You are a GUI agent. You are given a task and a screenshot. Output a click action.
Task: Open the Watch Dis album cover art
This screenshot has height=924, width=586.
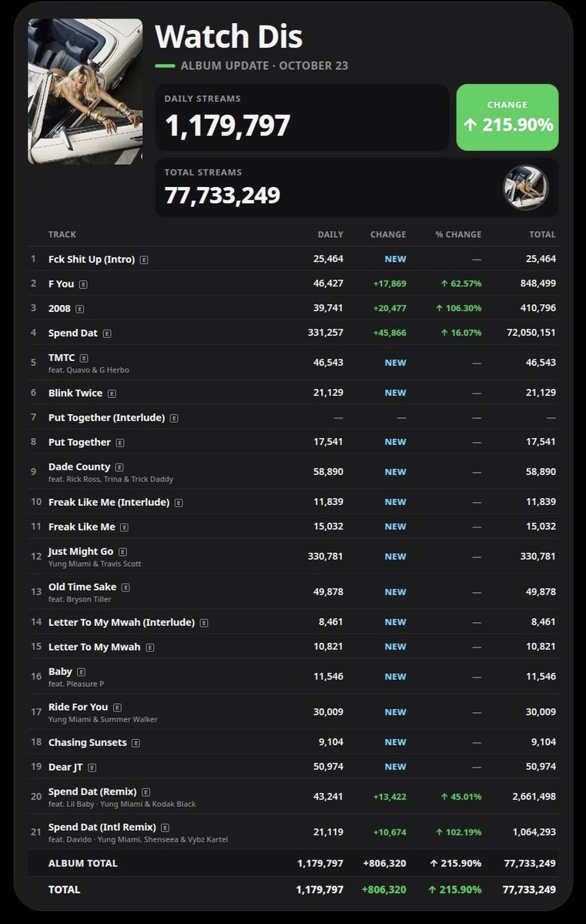click(x=85, y=92)
